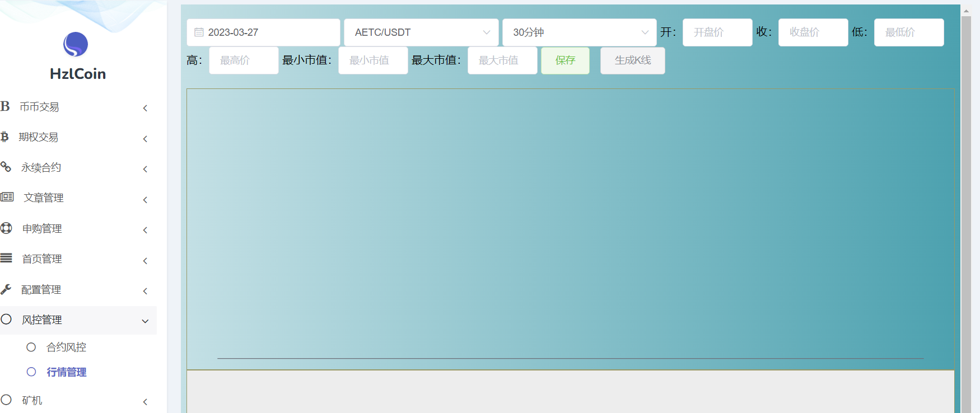980x413 pixels.
Task: Open the AETC/USDT trading pair dropdown
Action: coord(421,32)
